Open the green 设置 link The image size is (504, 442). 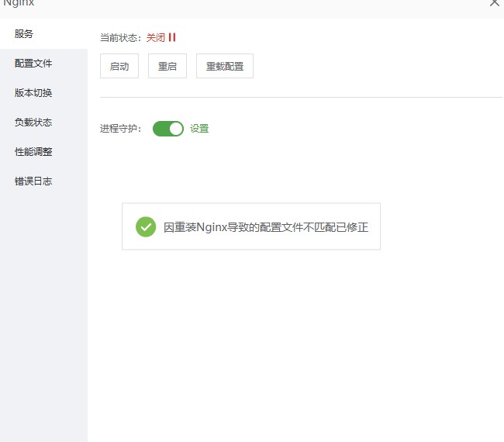pyautogui.click(x=199, y=129)
